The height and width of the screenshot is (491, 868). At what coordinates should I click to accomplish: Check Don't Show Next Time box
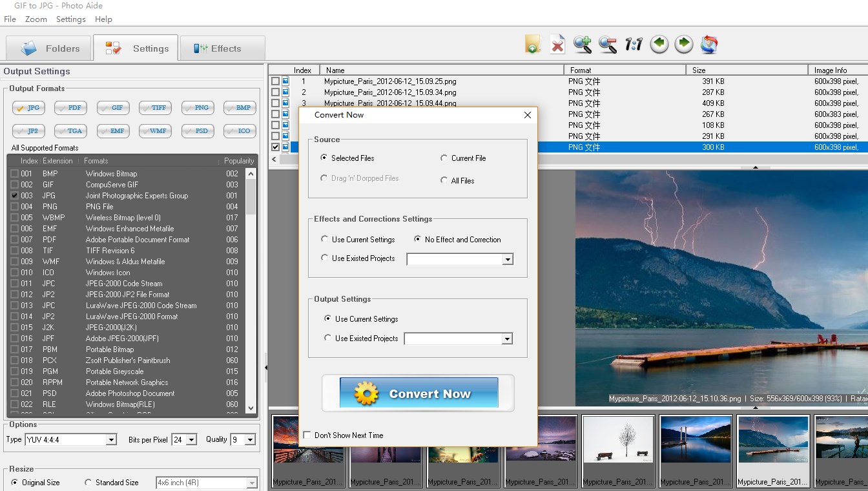click(307, 435)
